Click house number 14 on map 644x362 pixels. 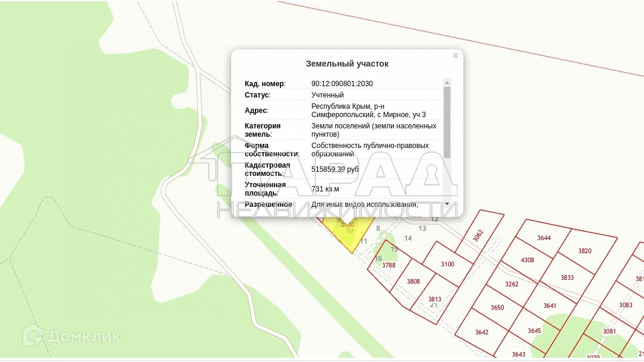[408, 238]
